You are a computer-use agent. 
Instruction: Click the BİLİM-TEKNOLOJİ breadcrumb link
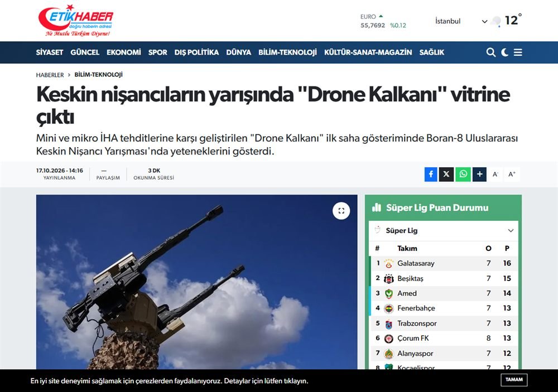click(x=99, y=75)
